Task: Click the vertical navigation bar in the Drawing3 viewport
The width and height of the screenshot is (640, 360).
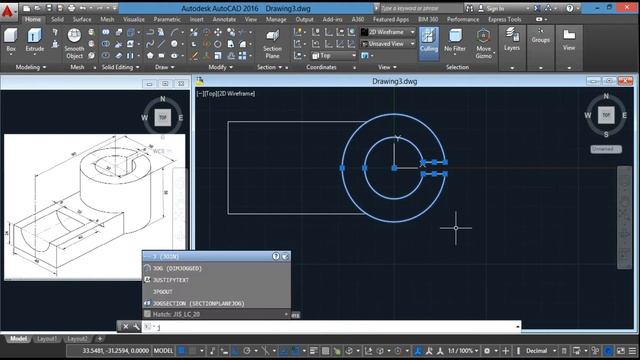Action: coord(624,217)
